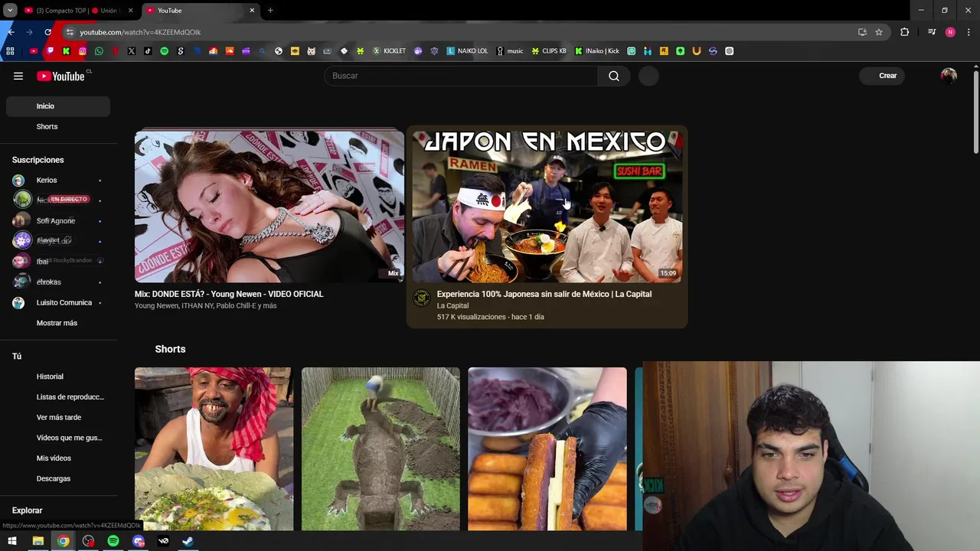Click the La Capital channel avatar

(x=422, y=298)
